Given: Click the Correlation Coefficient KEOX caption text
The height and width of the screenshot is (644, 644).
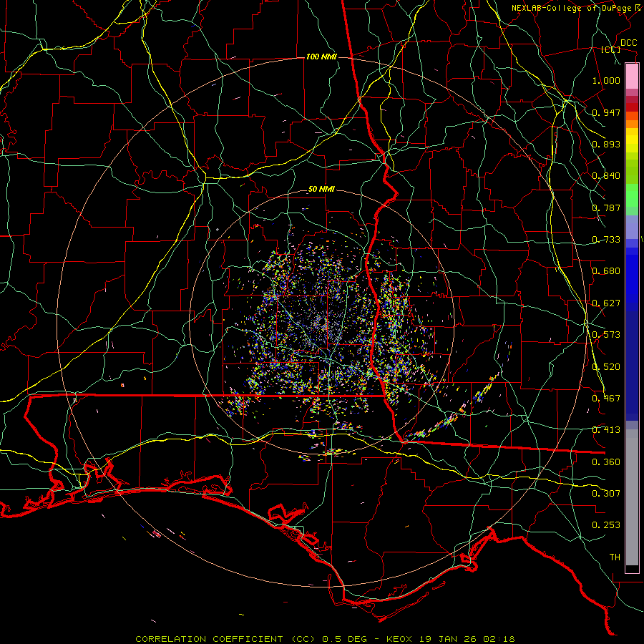Looking at the screenshot, I should pos(325,639).
